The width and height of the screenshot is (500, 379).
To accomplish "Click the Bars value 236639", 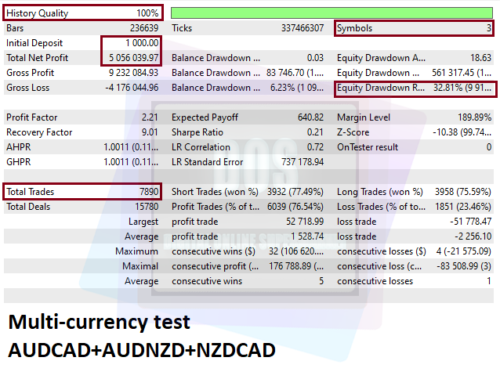I will [x=144, y=28].
